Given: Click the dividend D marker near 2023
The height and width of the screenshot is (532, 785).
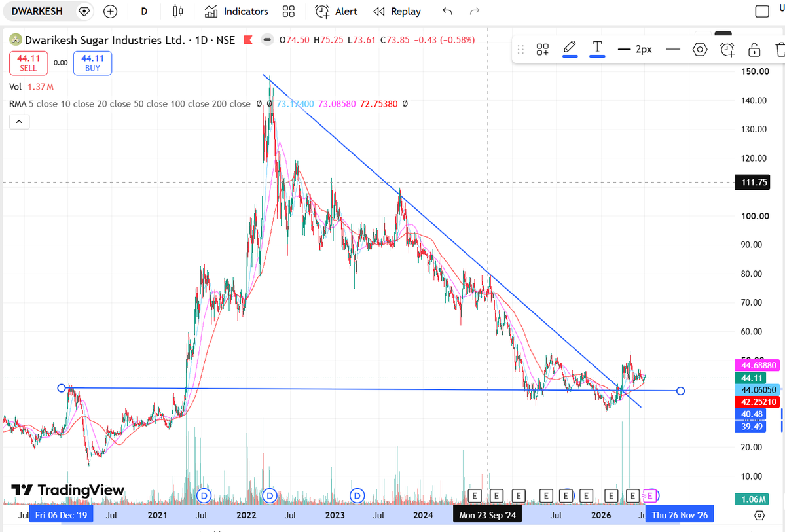Looking at the screenshot, I should [357, 496].
